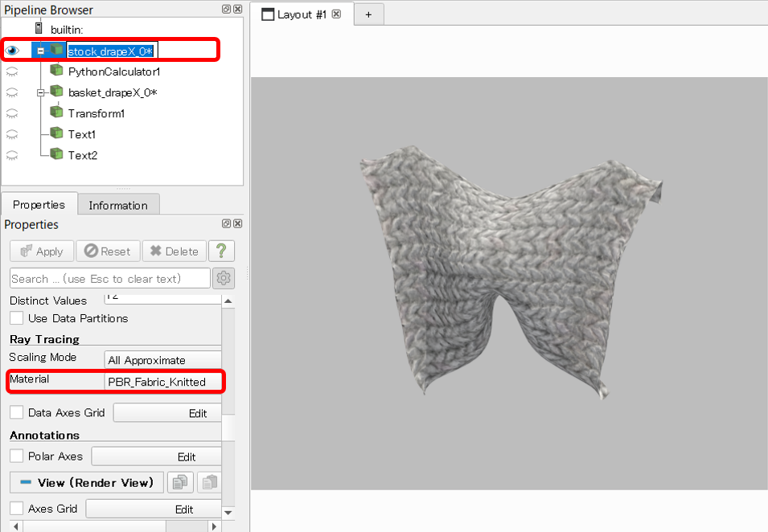
Task: Open the properties help question mark
Action: 221,251
